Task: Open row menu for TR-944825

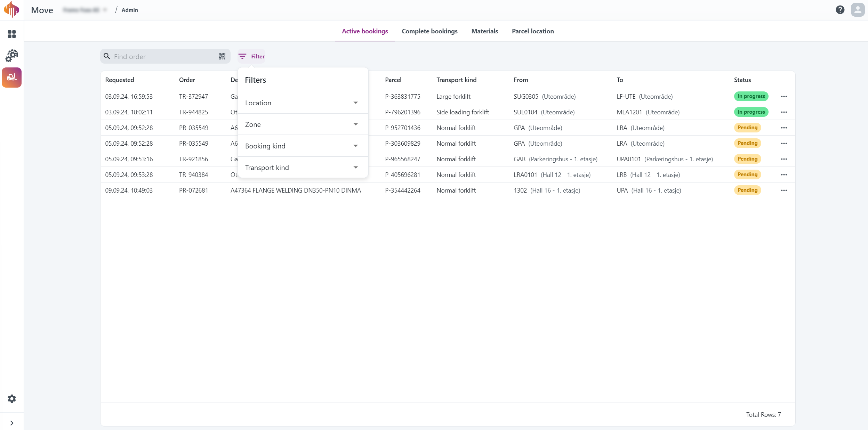Action: [x=784, y=112]
